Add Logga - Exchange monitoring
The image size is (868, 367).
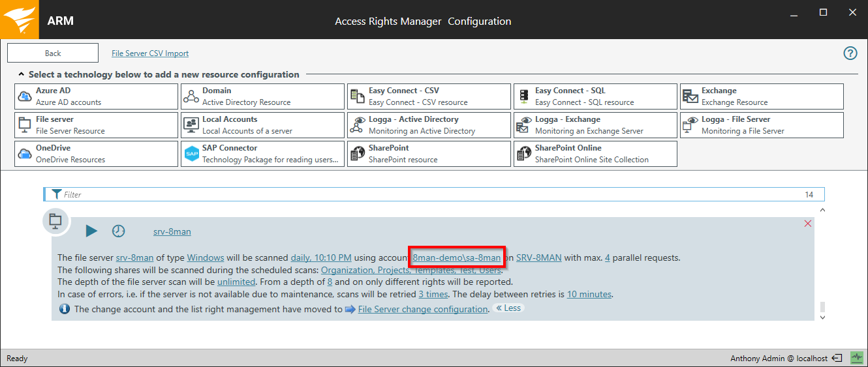tap(595, 125)
